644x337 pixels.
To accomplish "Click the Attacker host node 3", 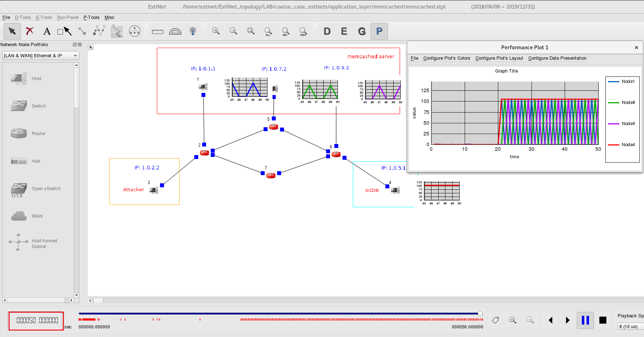I will 154,190.
